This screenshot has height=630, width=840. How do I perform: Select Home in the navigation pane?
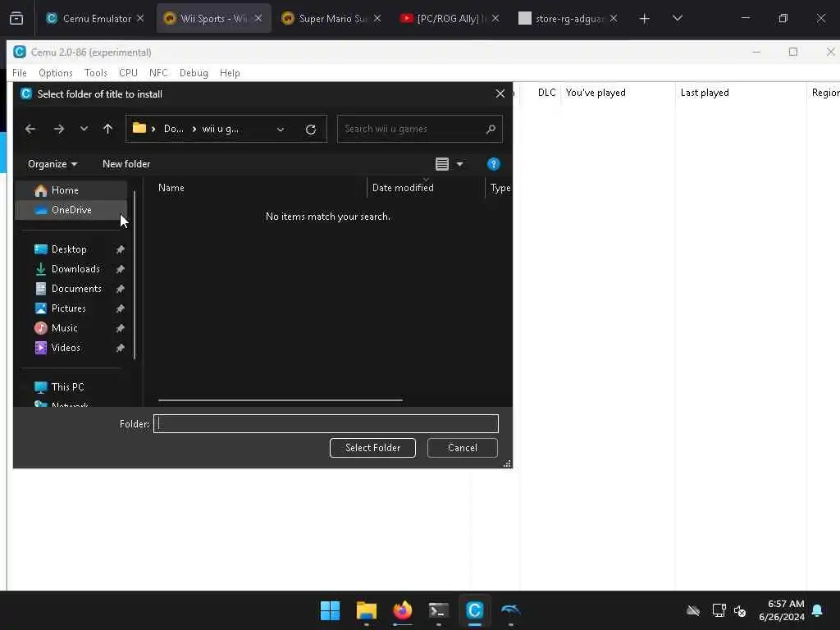click(71, 190)
